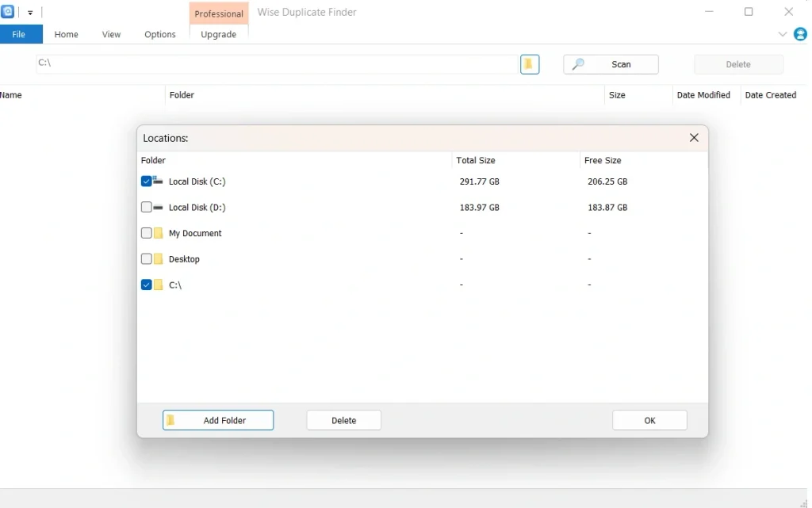Screen dimensions: 812x508
Task: Sort by the Size column header
Action: 617,95
